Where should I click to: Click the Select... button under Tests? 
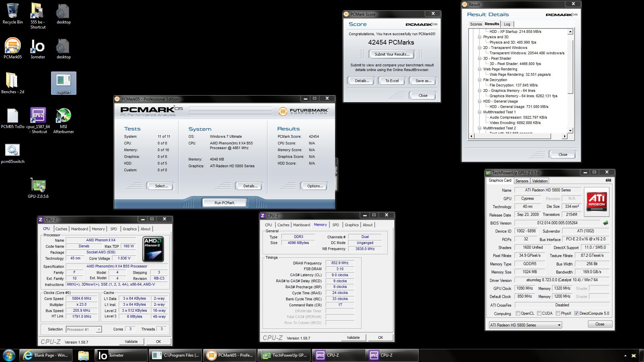[x=161, y=186]
